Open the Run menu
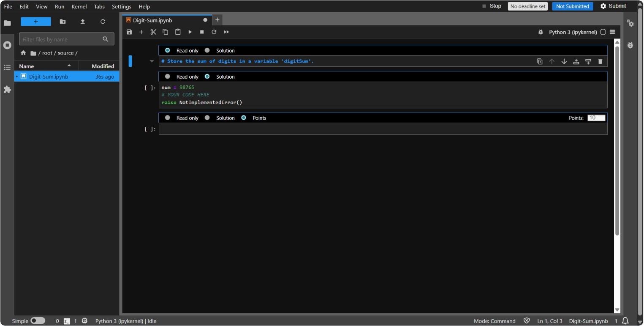 pyautogui.click(x=60, y=6)
